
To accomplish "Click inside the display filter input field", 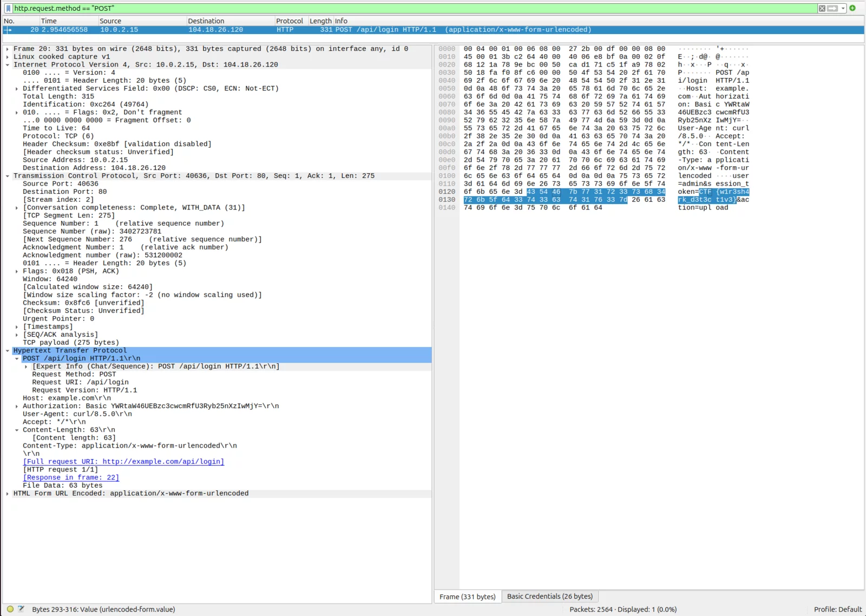I will coord(411,8).
